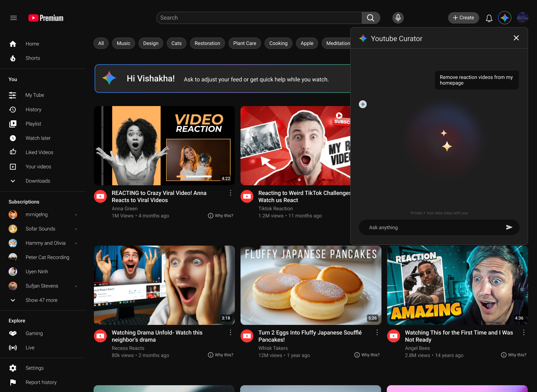Image resolution: width=537 pixels, height=392 pixels.
Task: Expand Downloads in the sidebar
Action: pyautogui.click(x=38, y=181)
